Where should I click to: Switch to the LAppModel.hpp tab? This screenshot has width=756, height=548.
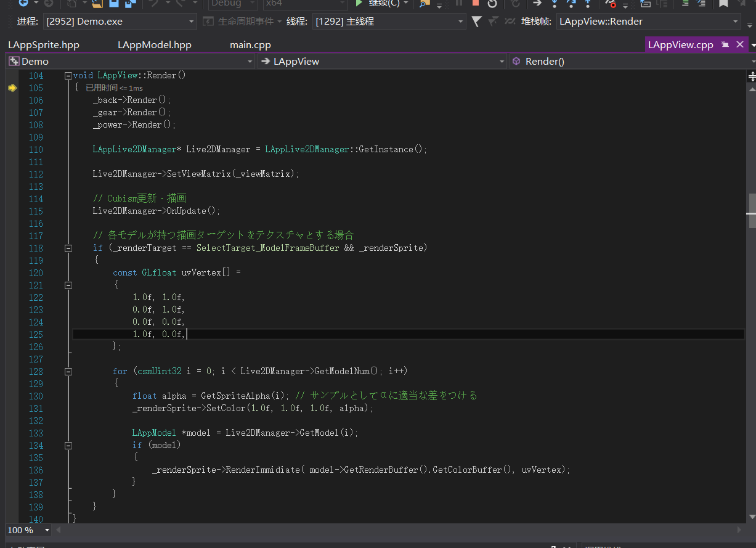point(155,45)
